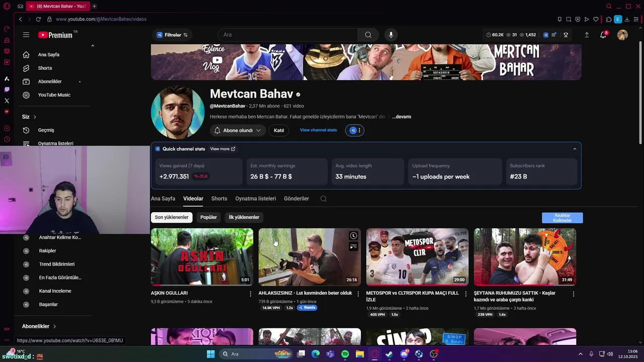Add AHLAKSIZSINIZ video to Watch Later
644x362 pixels.
tap(354, 236)
